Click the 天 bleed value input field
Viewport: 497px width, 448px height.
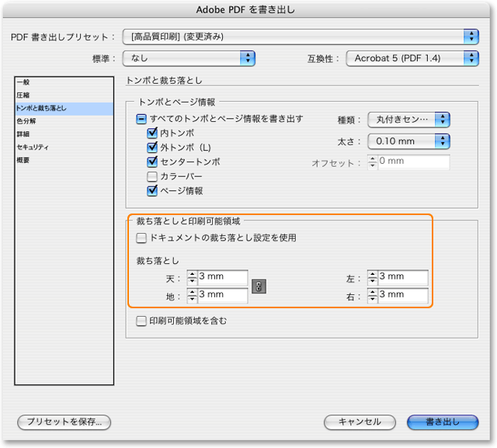[x=222, y=278]
